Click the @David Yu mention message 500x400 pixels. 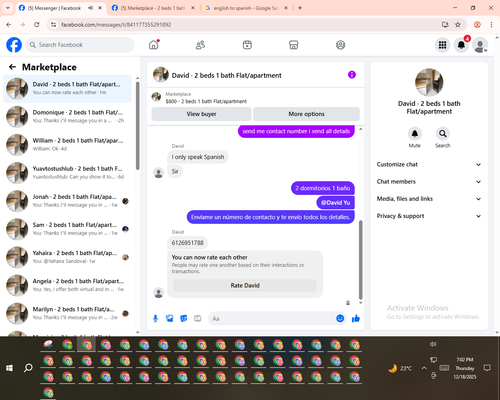[335, 203]
